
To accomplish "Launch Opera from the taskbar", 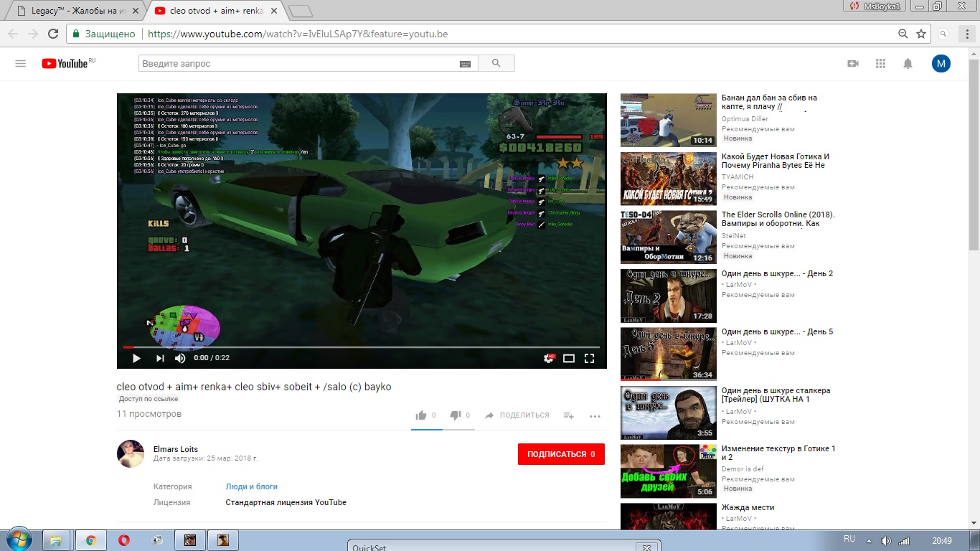I will coord(124,540).
